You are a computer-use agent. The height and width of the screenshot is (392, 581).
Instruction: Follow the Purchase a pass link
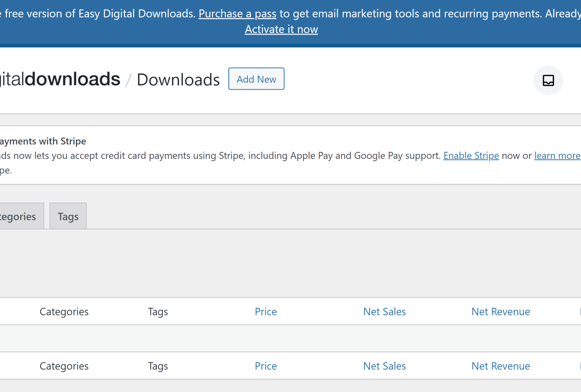pyautogui.click(x=237, y=14)
